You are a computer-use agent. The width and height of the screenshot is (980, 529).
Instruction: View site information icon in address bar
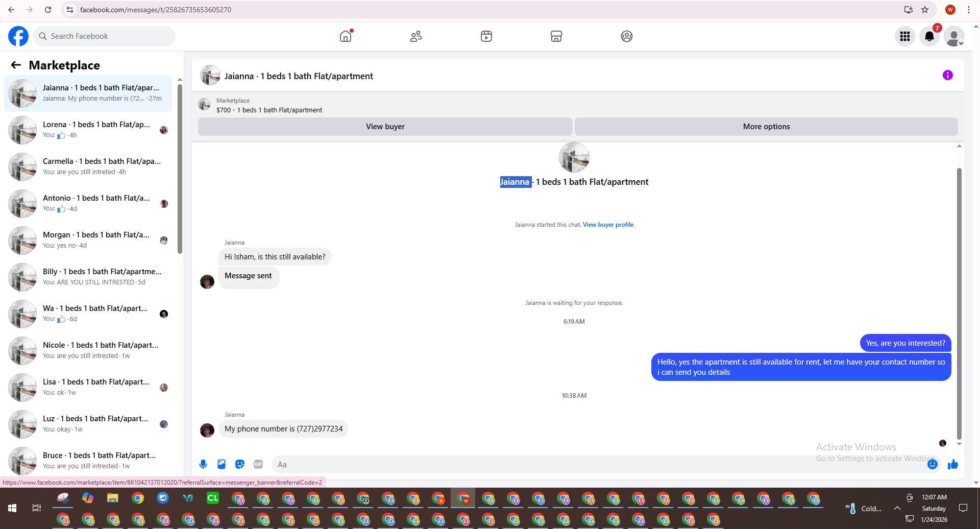70,10
